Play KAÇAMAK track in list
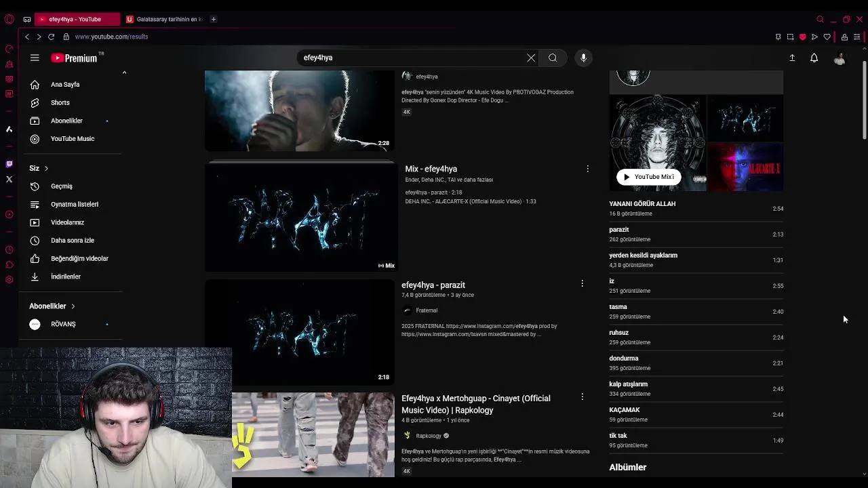868x488 pixels. [696, 414]
